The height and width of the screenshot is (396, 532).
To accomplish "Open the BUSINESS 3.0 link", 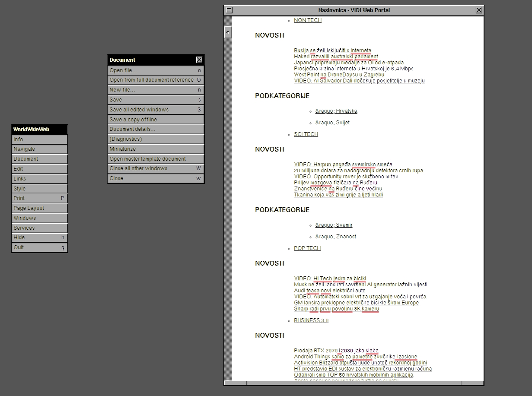I will (311, 320).
